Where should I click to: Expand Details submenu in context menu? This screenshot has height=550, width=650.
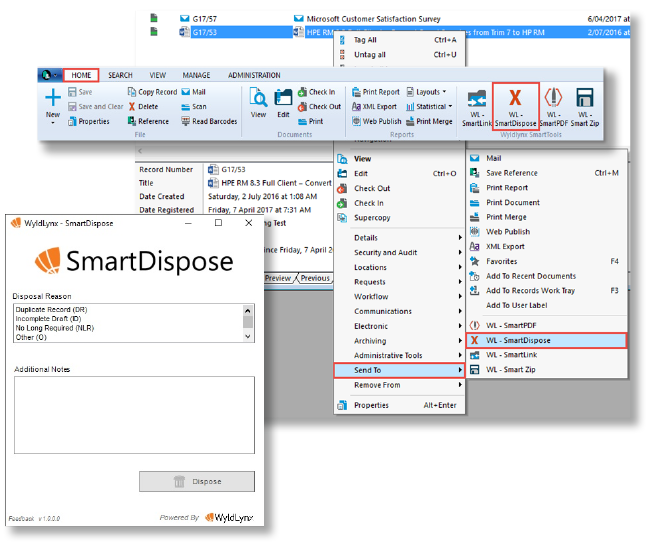pos(400,237)
